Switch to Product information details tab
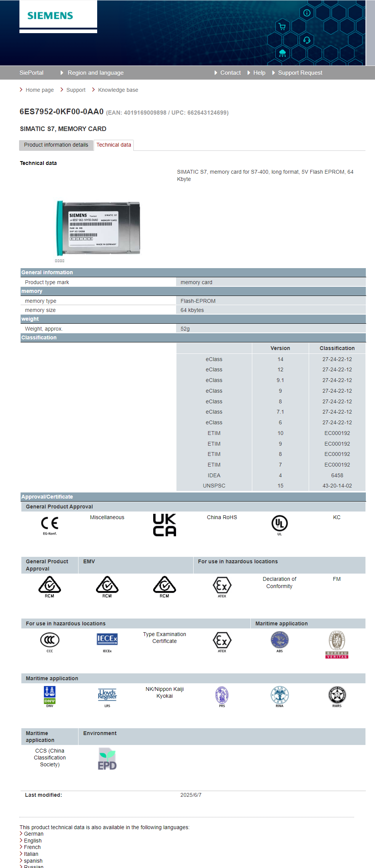This screenshot has height=868, width=375. pos(56,145)
